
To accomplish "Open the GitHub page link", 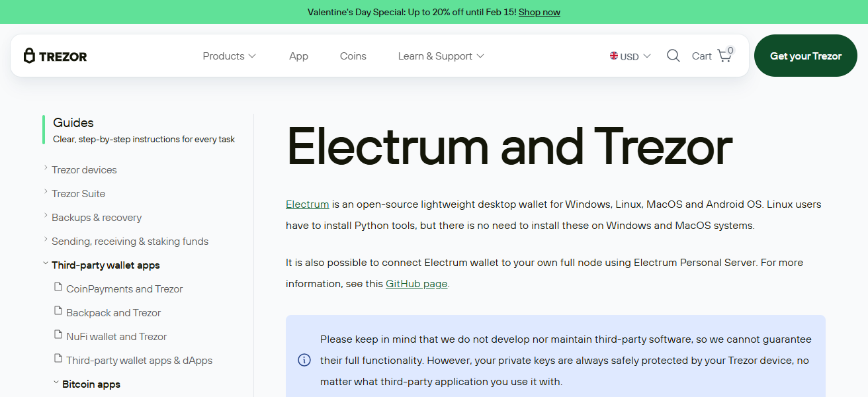I will (x=416, y=284).
